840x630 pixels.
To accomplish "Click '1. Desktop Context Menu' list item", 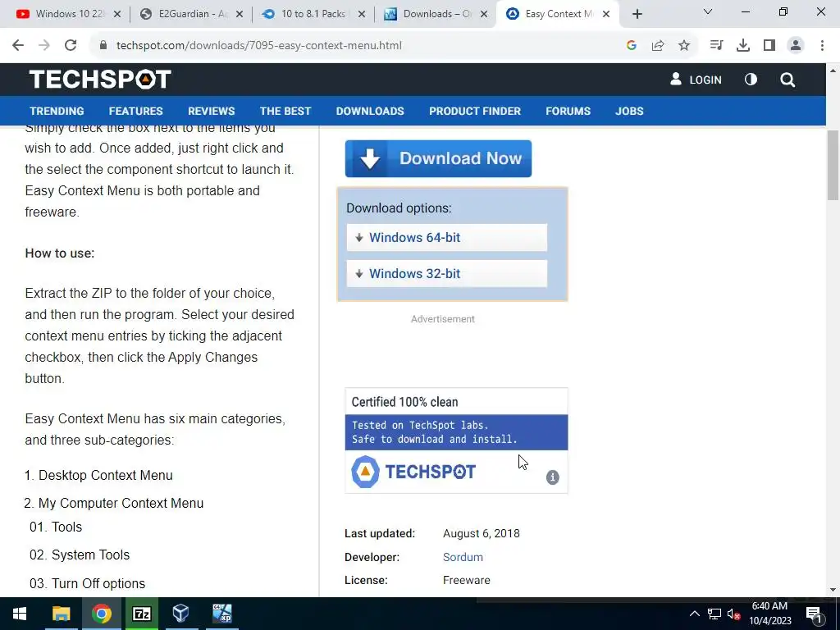I will pos(98,475).
